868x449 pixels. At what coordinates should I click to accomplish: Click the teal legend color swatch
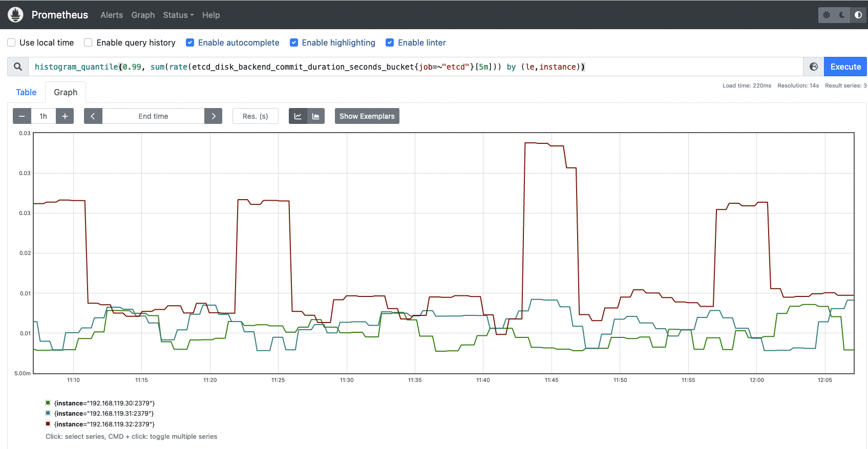click(x=48, y=413)
